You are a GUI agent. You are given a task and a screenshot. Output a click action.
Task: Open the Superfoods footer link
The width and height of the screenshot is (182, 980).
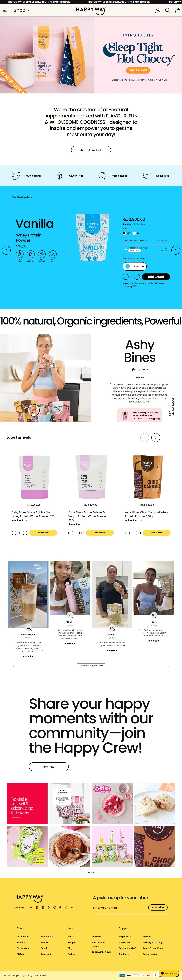(x=47, y=937)
